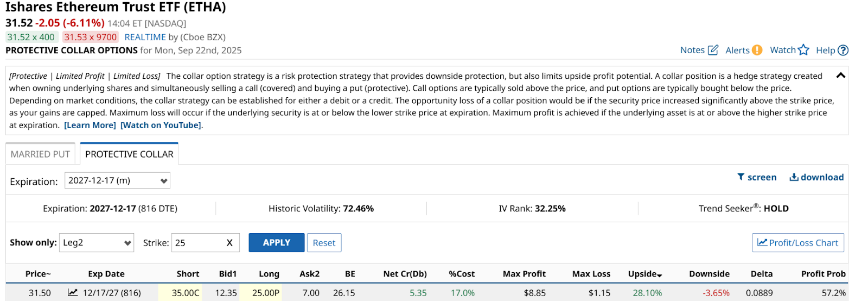Open the Show only Leg2 dropdown
This screenshot has height=301, width=868.
(x=97, y=243)
